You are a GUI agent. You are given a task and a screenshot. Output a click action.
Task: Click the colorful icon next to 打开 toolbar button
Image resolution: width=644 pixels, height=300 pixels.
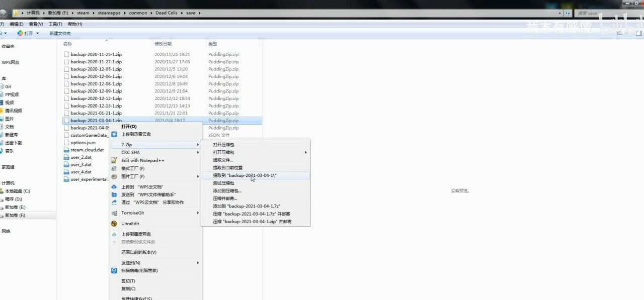pos(20,33)
